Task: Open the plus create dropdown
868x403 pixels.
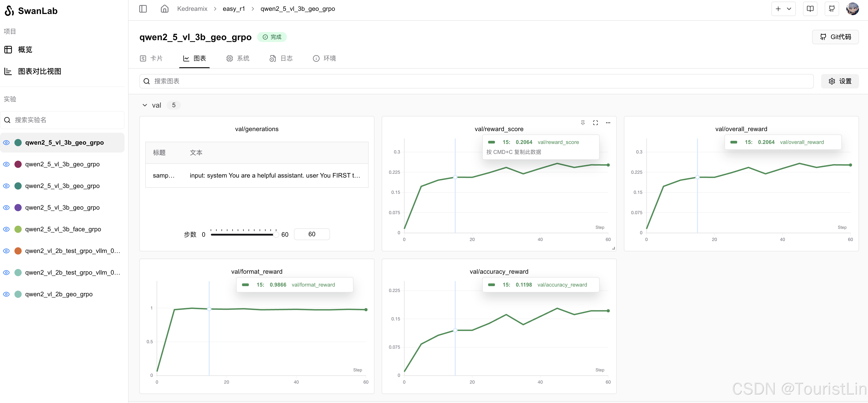Action: (783, 9)
